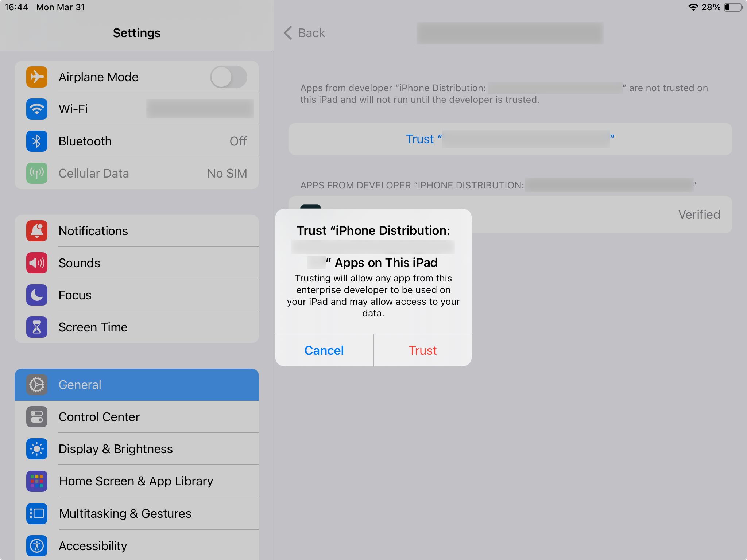This screenshot has height=560, width=747.
Task: Open Multitasking & Gestures row
Action: (137, 513)
